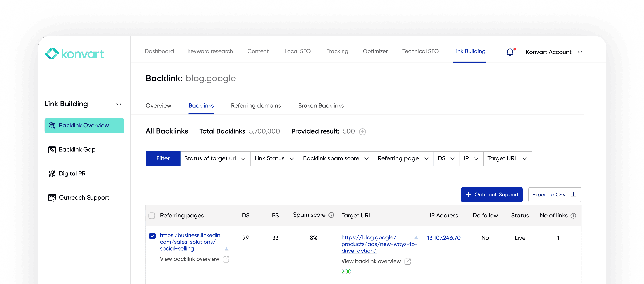644x284 pixels.
Task: Sort by the Referring pages column arrow
Action: pos(226,249)
